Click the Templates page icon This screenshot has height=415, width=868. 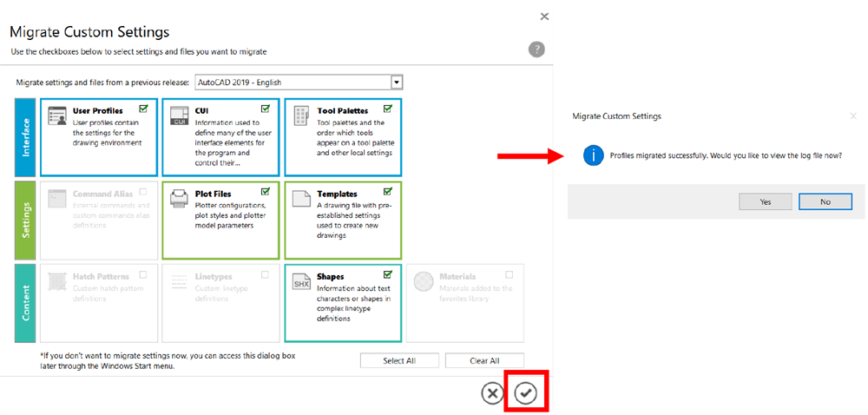coord(301,199)
